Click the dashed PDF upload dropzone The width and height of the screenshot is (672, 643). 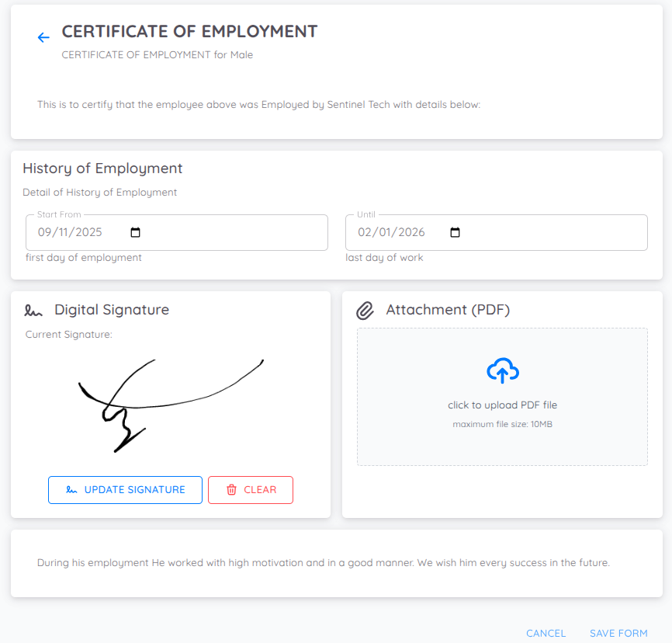pyautogui.click(x=502, y=396)
